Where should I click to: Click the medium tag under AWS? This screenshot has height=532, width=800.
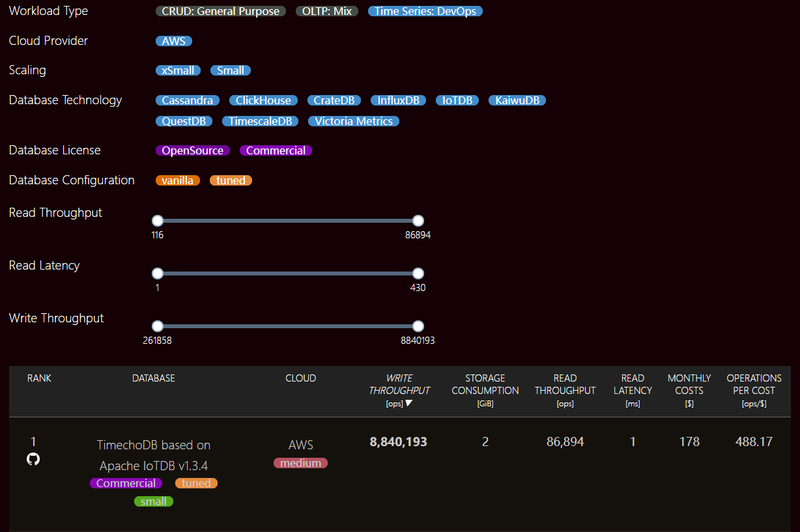[x=300, y=463]
